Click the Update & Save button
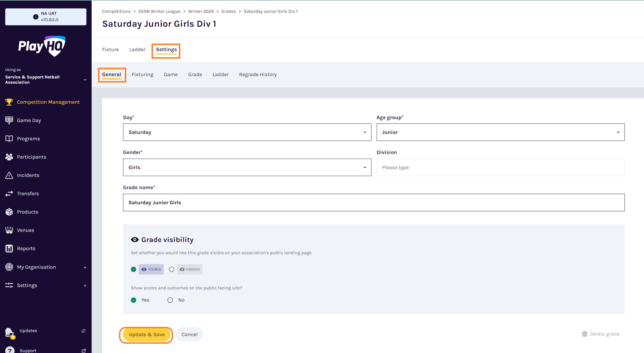The height and width of the screenshot is (353, 644). [x=147, y=334]
